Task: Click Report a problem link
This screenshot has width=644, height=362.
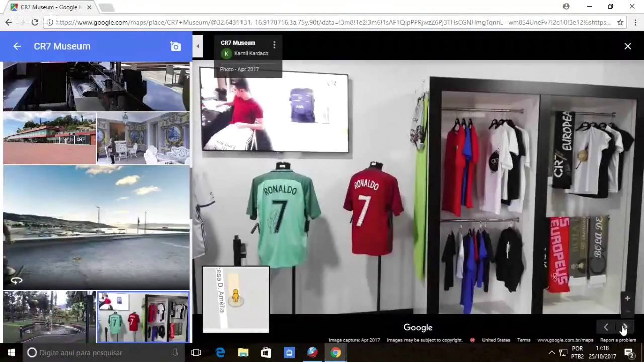Action: pos(618,340)
